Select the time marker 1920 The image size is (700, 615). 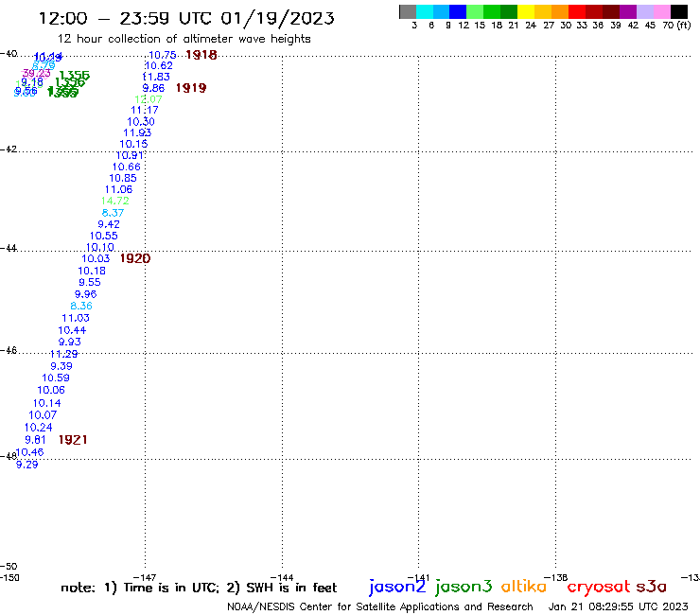pyautogui.click(x=135, y=258)
